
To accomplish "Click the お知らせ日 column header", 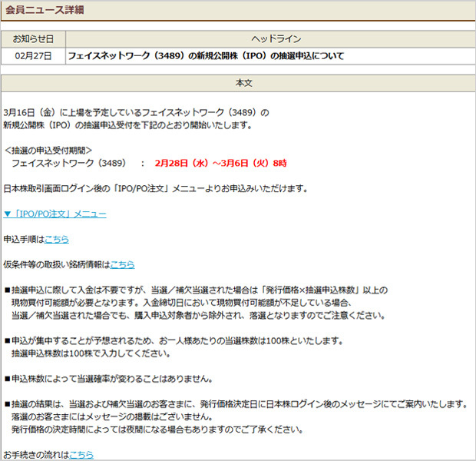I will (33, 39).
